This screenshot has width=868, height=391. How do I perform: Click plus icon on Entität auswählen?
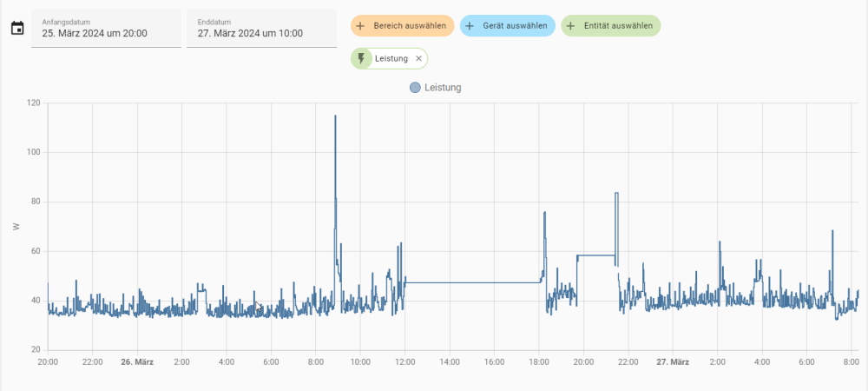tap(571, 26)
